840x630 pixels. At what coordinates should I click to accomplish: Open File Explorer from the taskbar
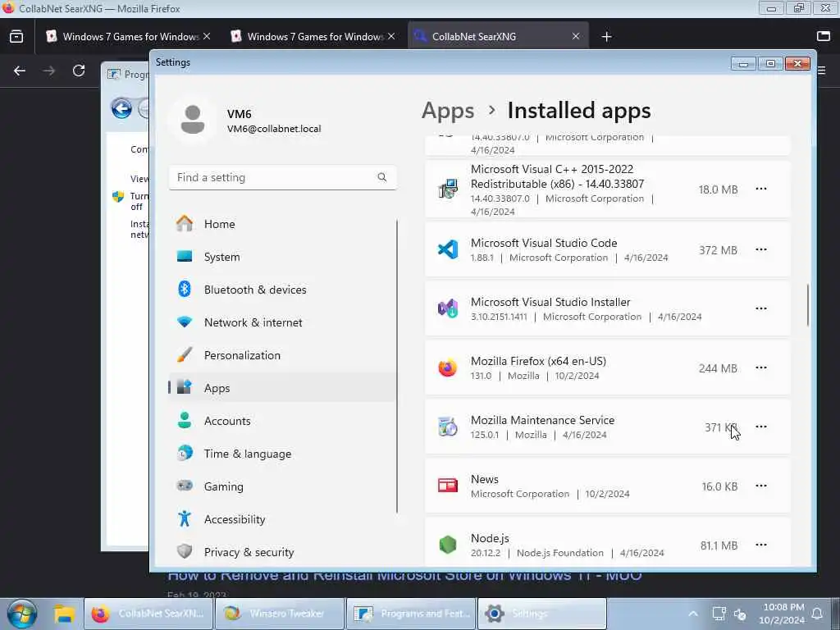pos(64,614)
